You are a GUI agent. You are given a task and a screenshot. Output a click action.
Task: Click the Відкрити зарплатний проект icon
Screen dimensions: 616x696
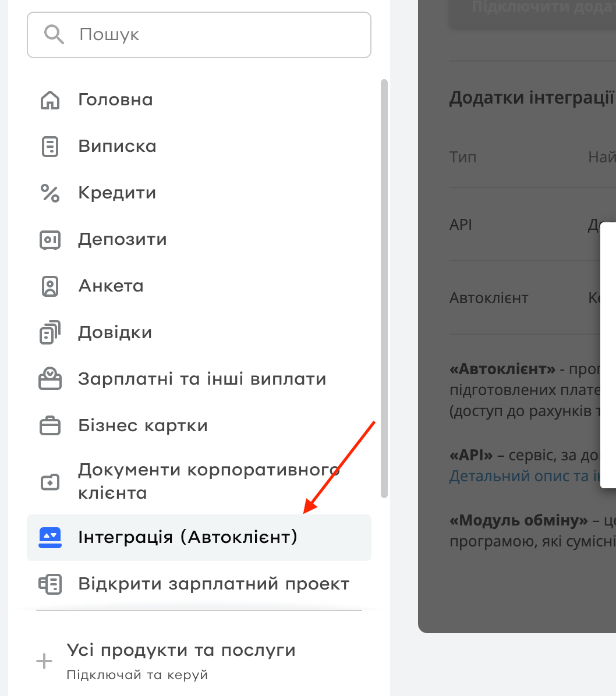49,584
